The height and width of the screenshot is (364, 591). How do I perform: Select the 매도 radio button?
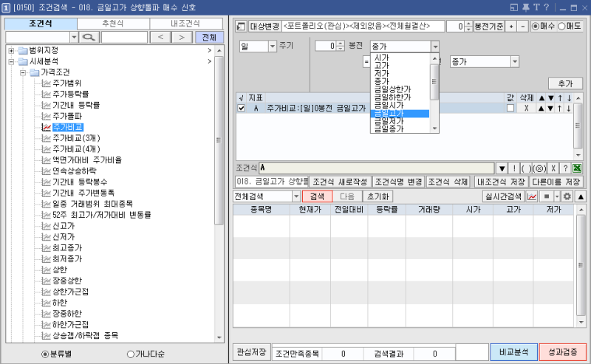[561, 27]
